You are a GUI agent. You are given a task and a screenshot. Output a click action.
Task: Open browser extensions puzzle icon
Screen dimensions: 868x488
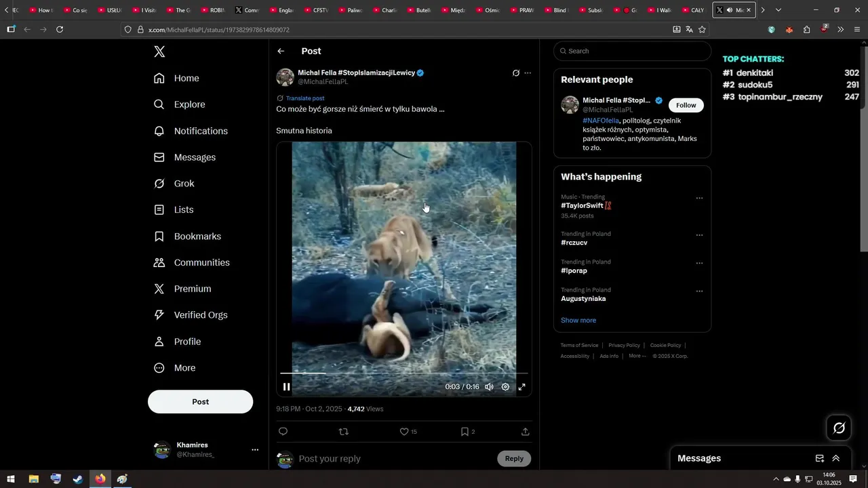point(806,29)
